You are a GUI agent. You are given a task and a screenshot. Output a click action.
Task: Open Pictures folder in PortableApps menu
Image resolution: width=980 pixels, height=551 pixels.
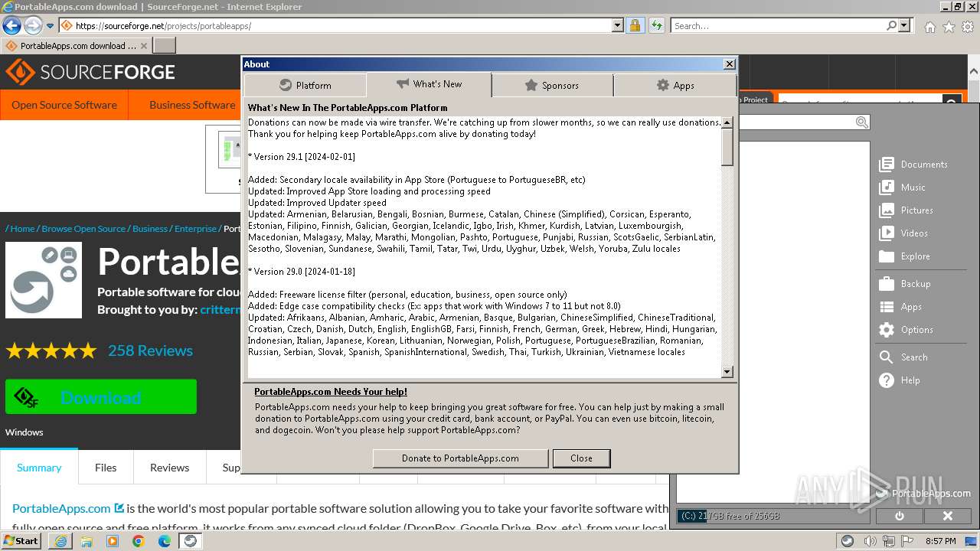(906, 210)
